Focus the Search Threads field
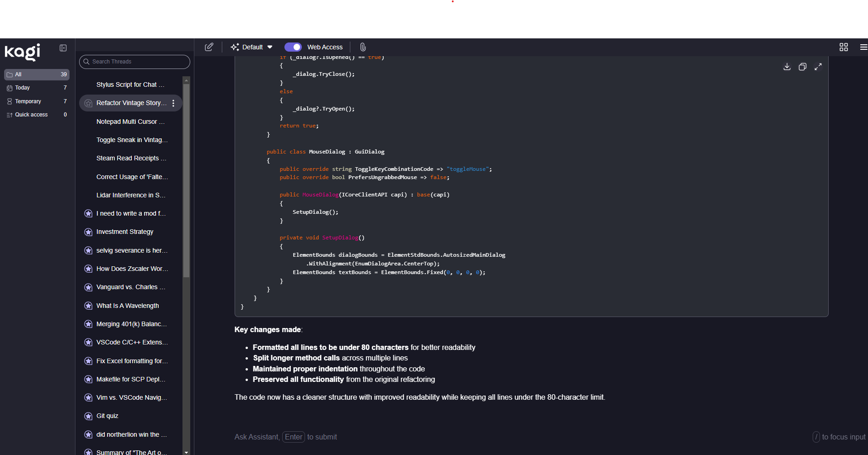The width and height of the screenshot is (868, 455). coord(134,62)
